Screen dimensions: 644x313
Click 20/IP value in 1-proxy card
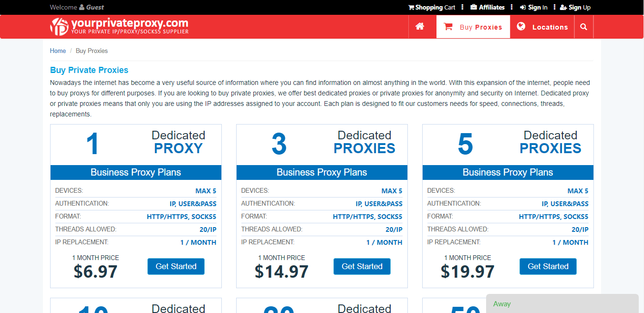coord(208,230)
